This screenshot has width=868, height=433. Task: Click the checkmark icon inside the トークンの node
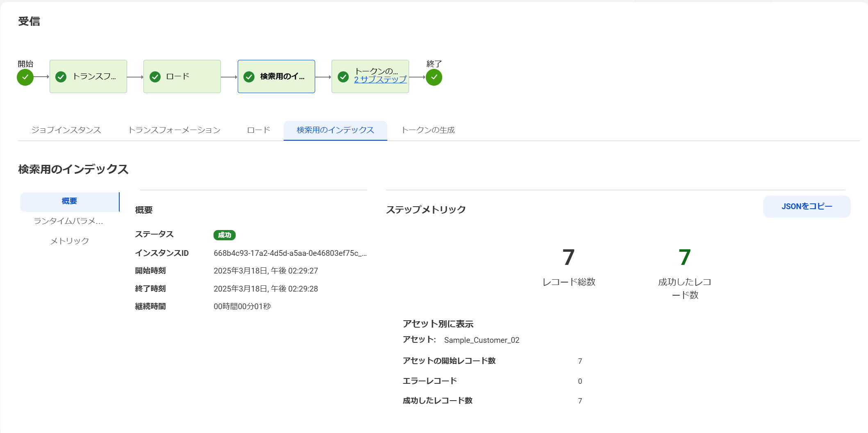click(343, 76)
